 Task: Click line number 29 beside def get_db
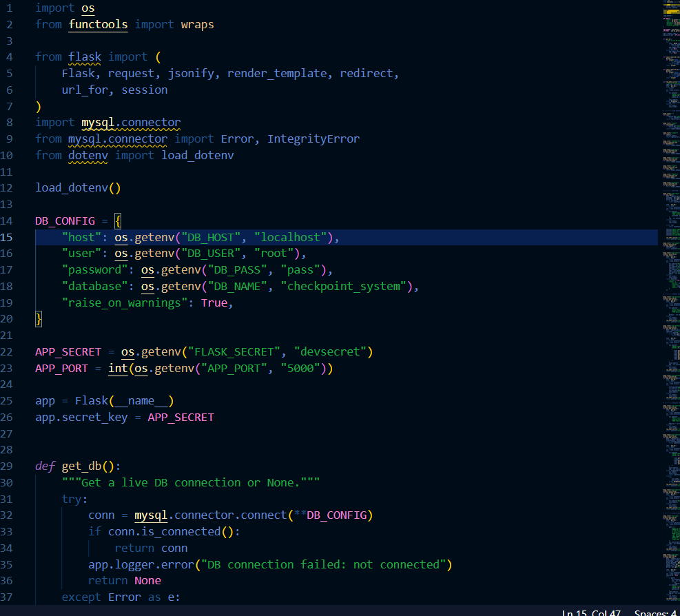coord(6,466)
